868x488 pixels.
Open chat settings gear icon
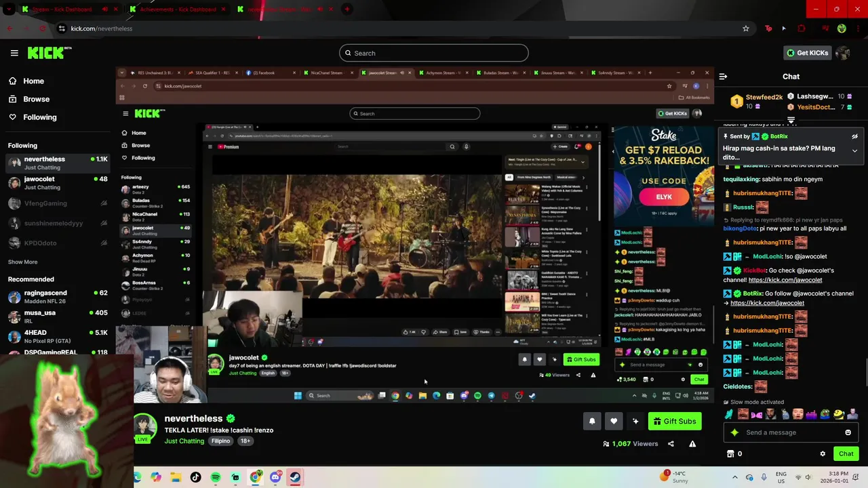[x=823, y=454]
